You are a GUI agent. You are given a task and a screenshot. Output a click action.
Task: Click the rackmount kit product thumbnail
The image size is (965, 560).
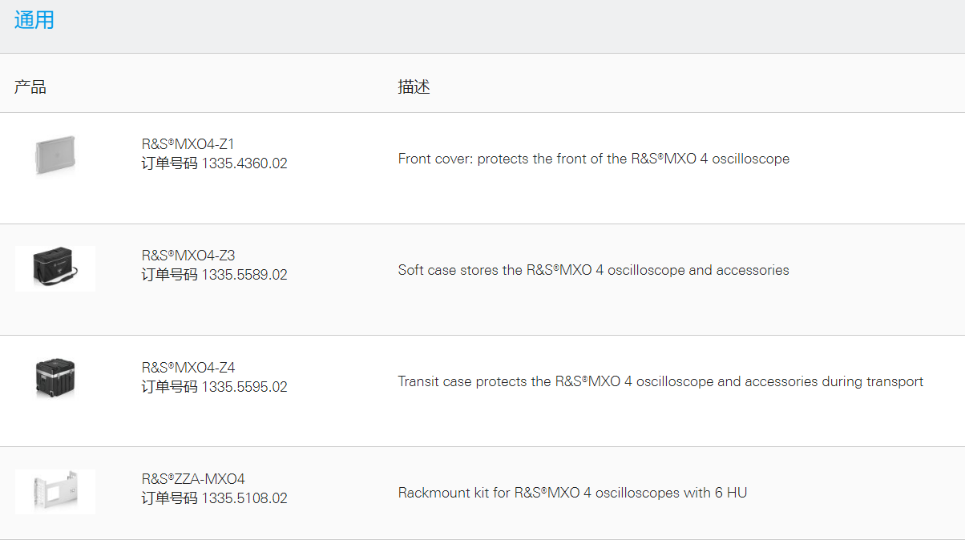tap(55, 490)
